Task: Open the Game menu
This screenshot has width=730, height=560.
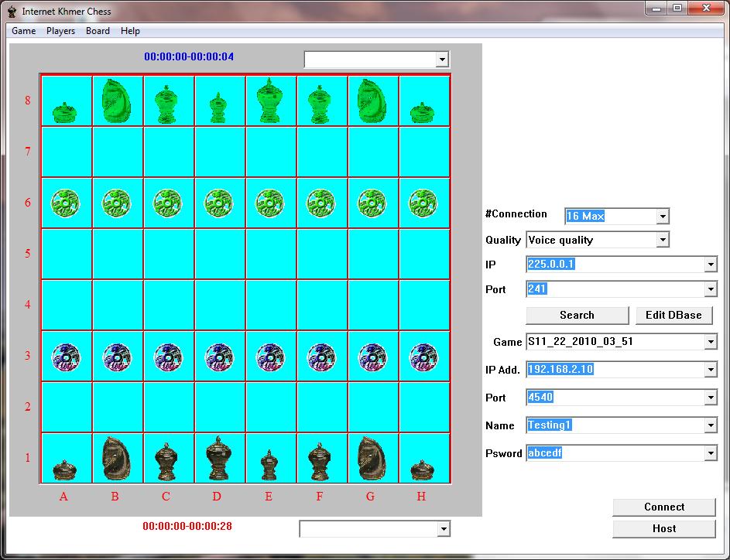Action: 24,31
